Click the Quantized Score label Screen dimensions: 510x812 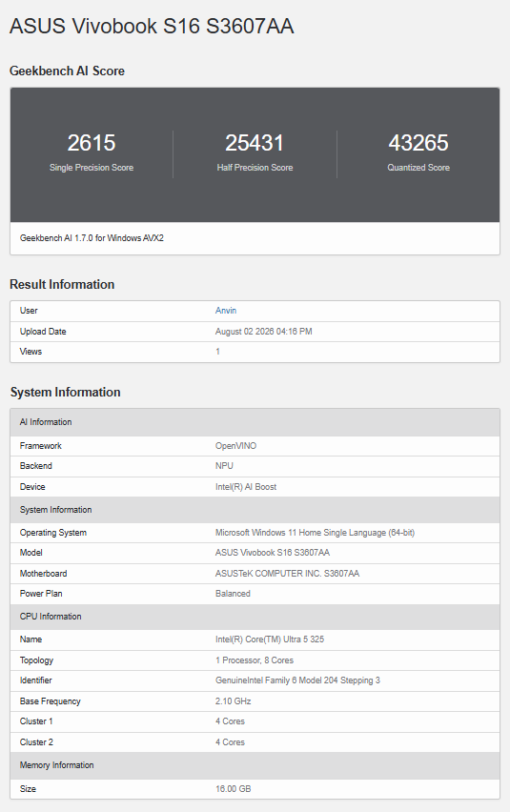click(418, 168)
